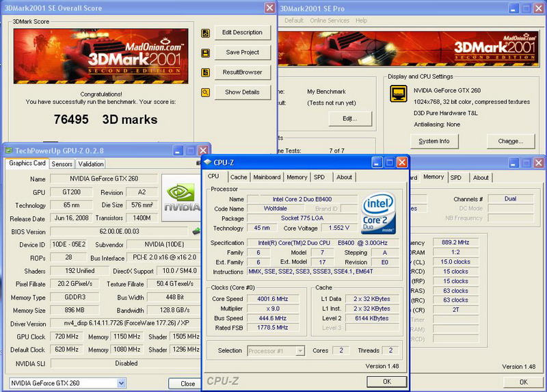Close the 3DMark2001 SE Overall Score window
The width and height of the screenshot is (547, 392).
(270, 8)
